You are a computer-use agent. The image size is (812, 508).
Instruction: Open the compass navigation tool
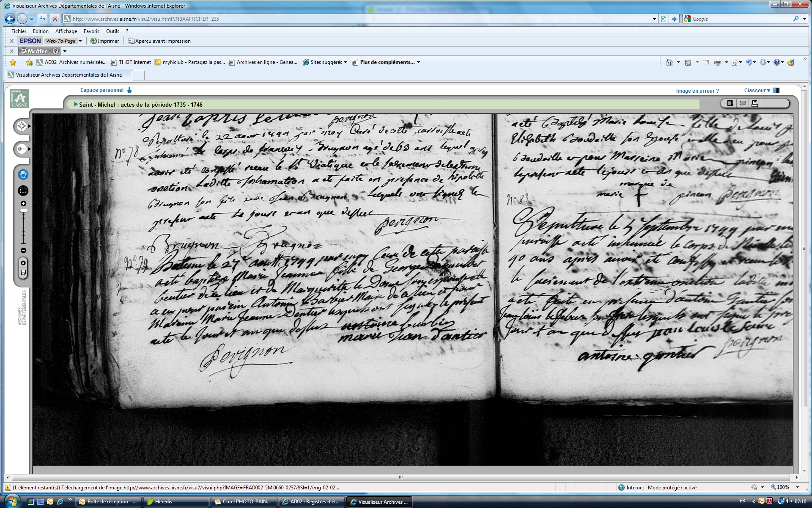22,126
